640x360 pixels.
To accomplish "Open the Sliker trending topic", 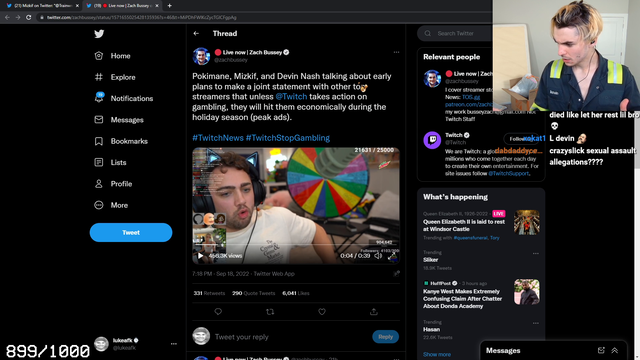I will [x=430, y=260].
